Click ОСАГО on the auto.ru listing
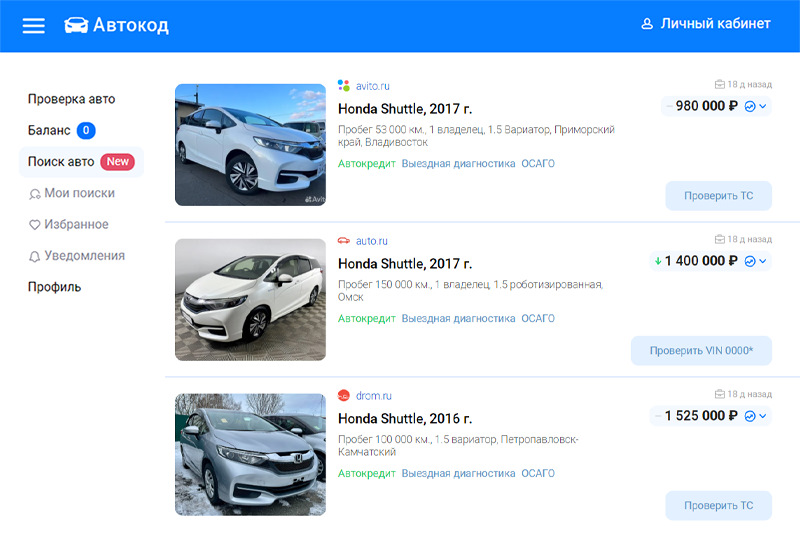 [538, 319]
